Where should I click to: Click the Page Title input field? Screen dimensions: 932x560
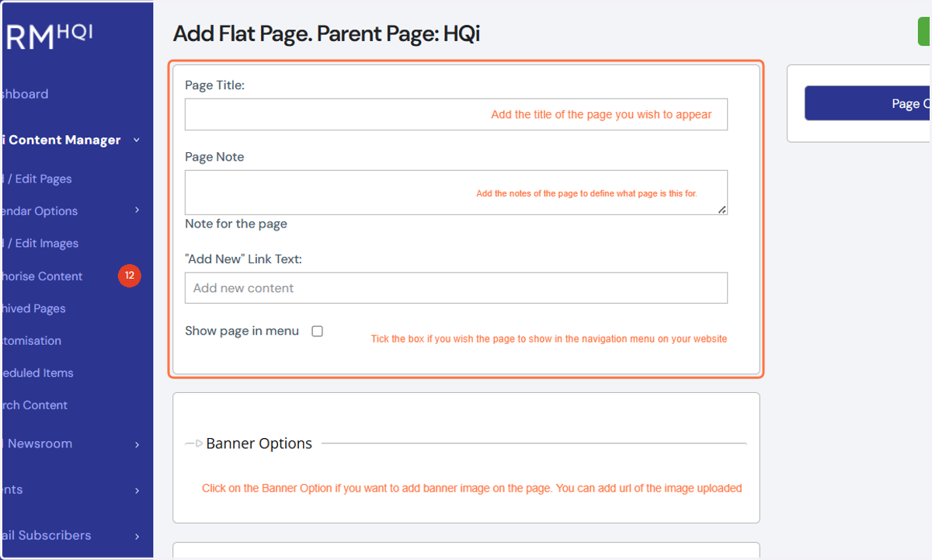(x=456, y=114)
